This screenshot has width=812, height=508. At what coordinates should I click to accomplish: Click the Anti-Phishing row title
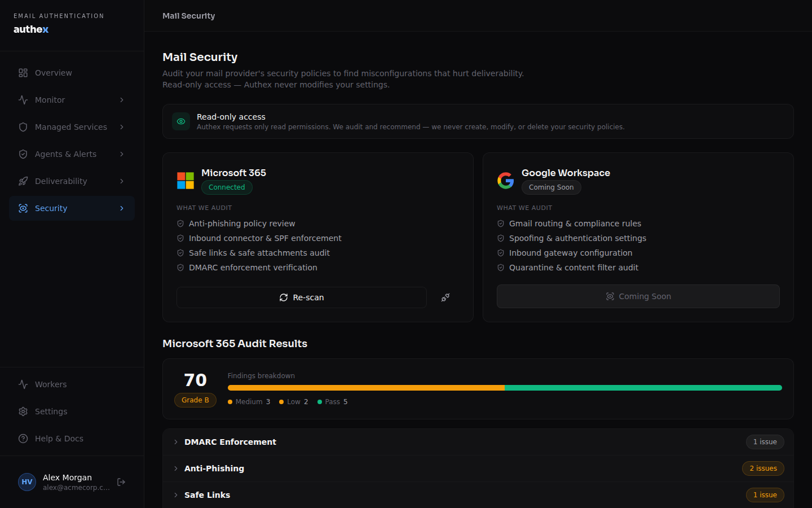pyautogui.click(x=214, y=468)
